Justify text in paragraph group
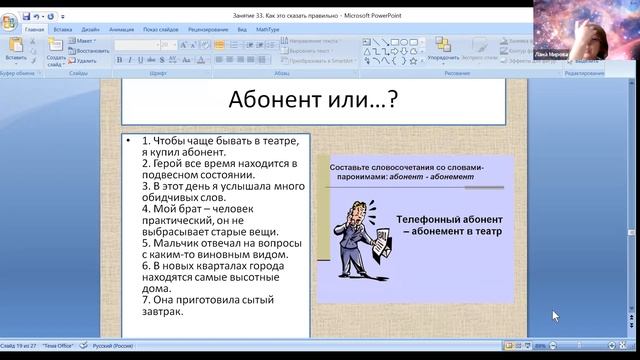This screenshot has height=360, width=640. click(251, 60)
